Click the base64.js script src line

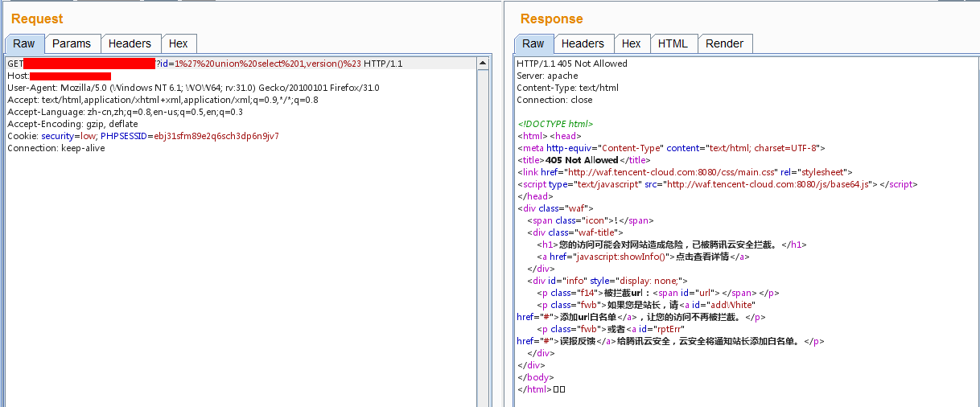coord(717,184)
